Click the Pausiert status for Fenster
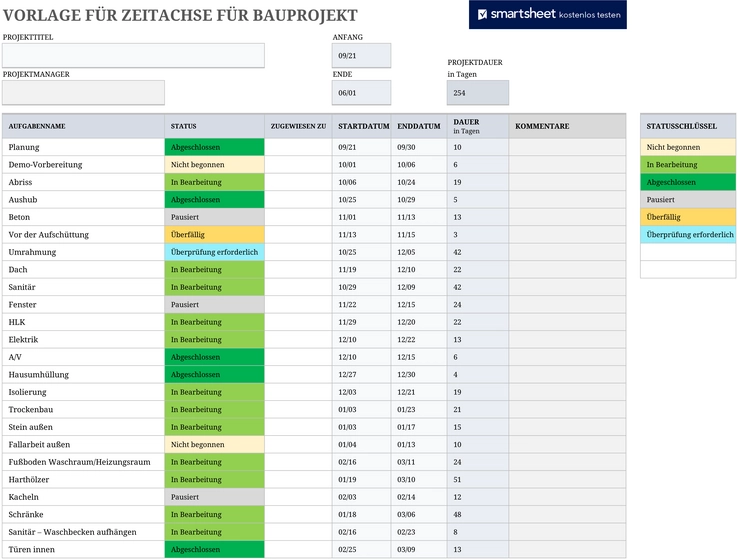 (215, 304)
